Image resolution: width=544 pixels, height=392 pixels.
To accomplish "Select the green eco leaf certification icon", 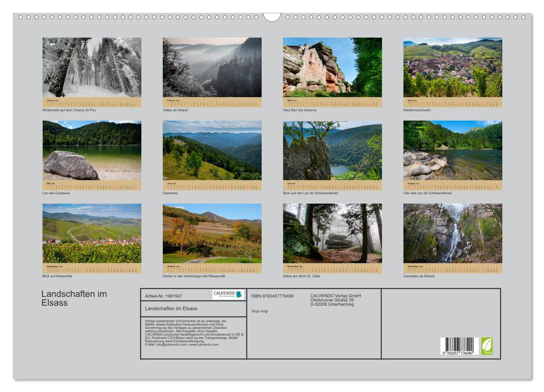I will tap(487, 344).
